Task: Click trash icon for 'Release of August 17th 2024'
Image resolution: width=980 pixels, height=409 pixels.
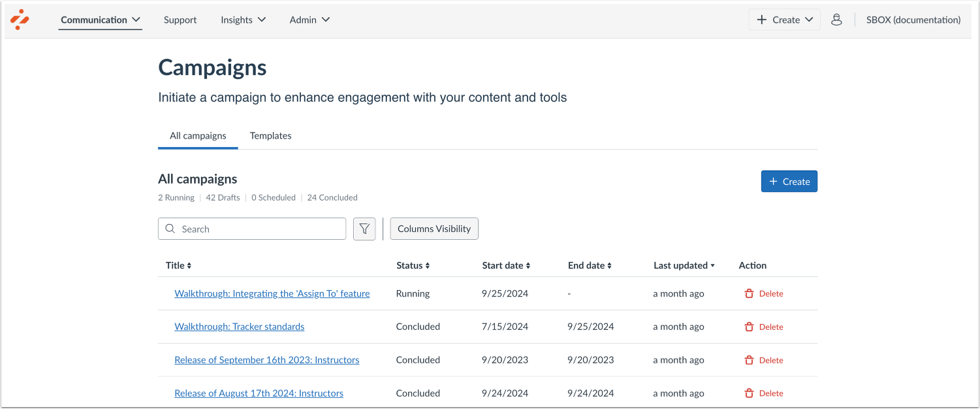Action: click(749, 393)
